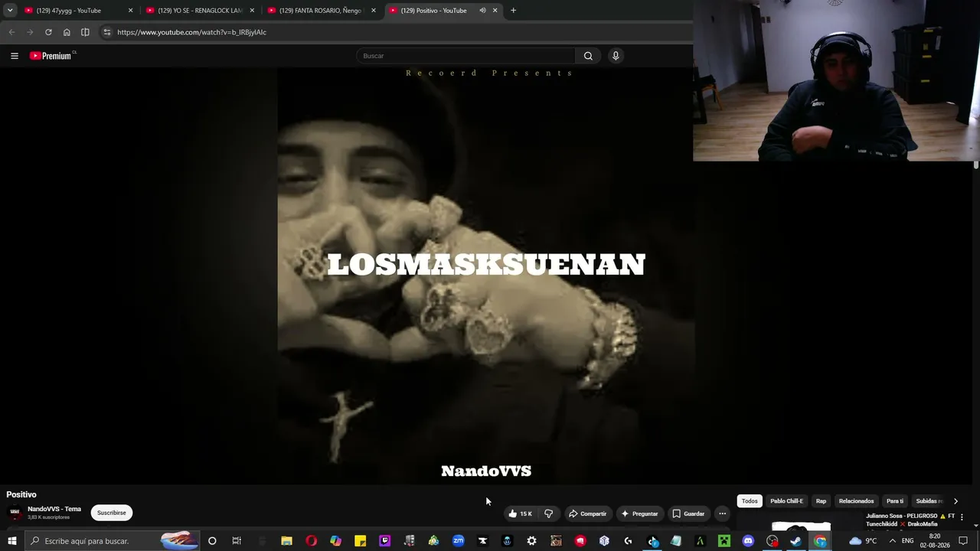Open Sticky Notes from taskbar
Viewport: 980px width, 551px height.
[360, 541]
